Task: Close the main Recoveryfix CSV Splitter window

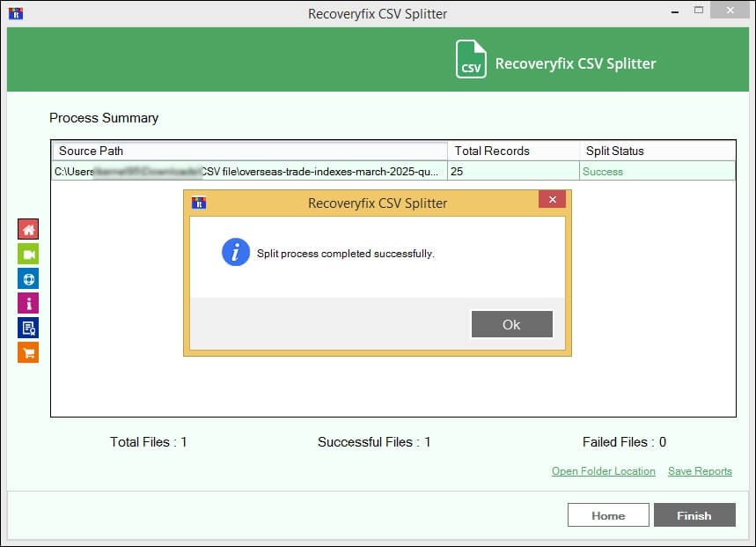Action: coord(730,11)
